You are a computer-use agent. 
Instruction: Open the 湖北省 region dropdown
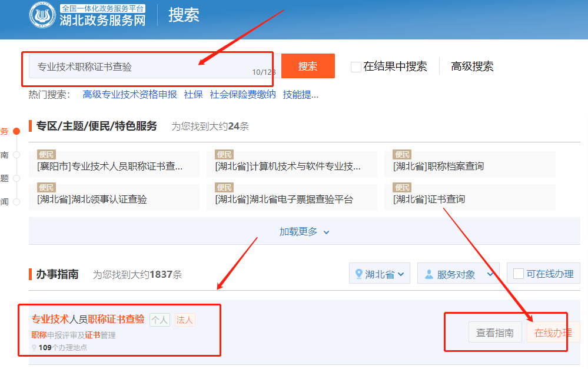coord(380,274)
